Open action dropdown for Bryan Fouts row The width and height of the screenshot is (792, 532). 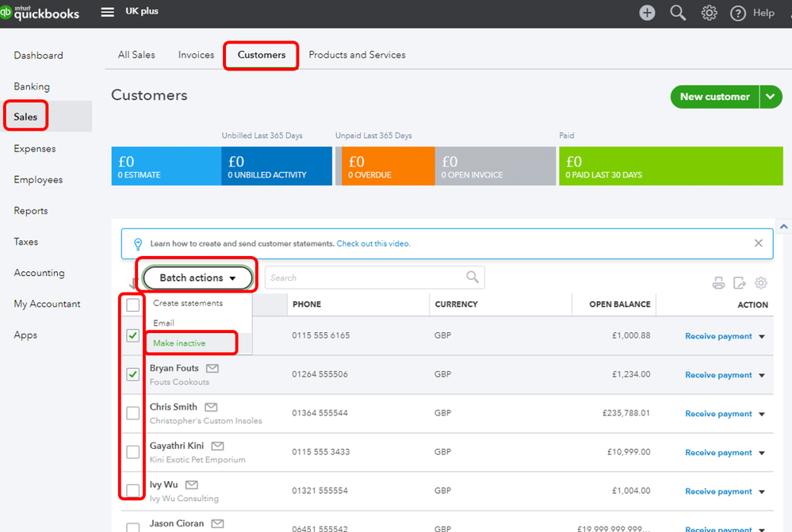(762, 375)
